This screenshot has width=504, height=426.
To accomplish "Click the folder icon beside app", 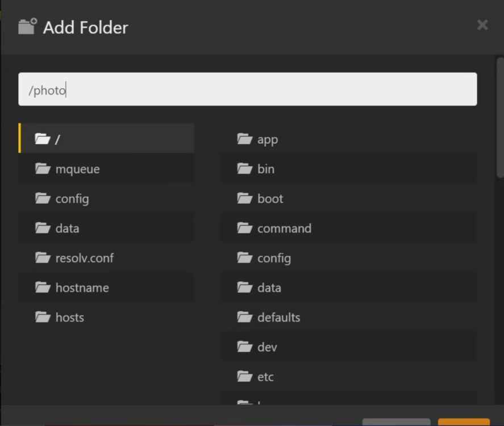I will pos(244,139).
